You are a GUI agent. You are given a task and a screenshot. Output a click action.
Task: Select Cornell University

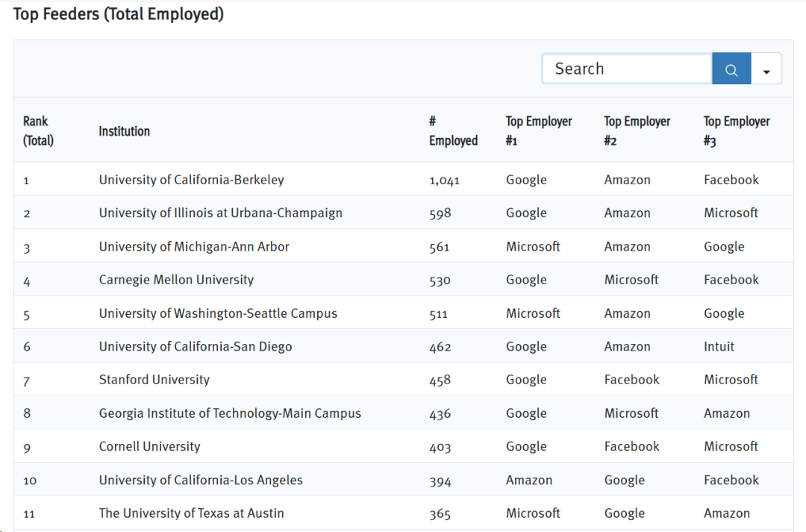tap(149, 446)
